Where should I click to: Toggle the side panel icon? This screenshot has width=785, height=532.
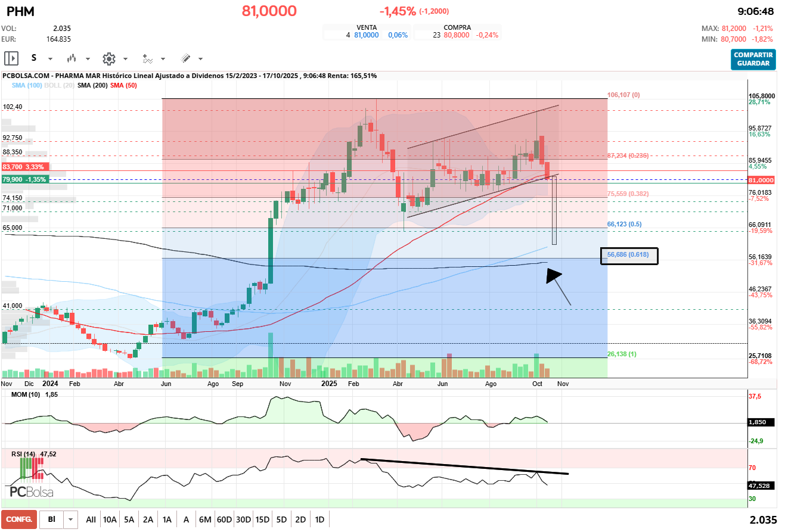11,58
